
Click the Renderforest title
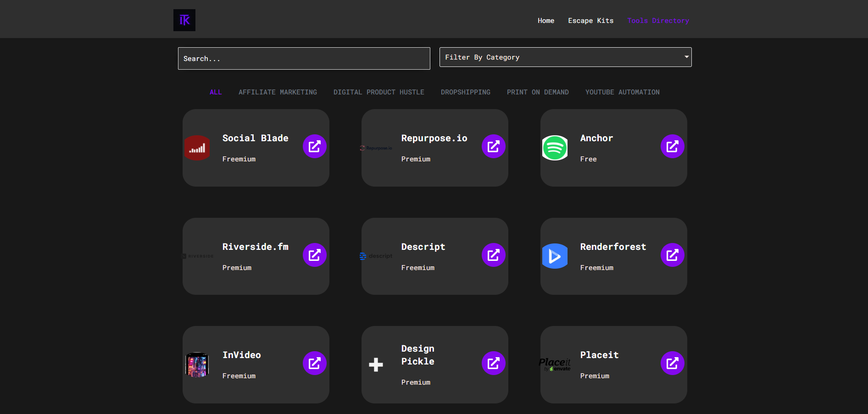click(x=613, y=247)
